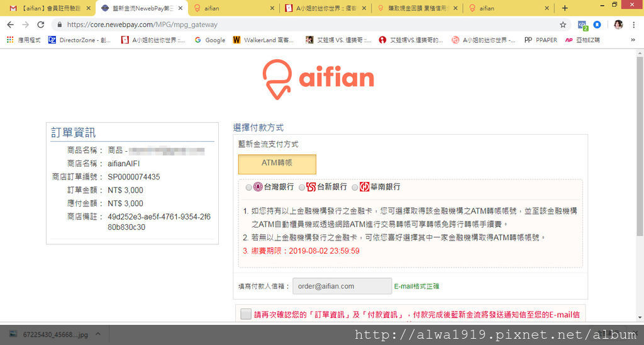Close the NewebPay tab
Viewport: 644px width, 345px height.
(180, 8)
